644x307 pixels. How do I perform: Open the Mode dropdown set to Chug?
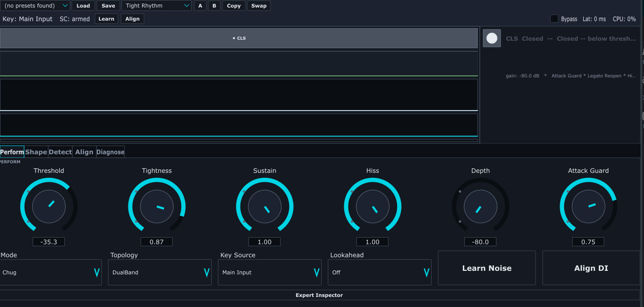[51, 272]
